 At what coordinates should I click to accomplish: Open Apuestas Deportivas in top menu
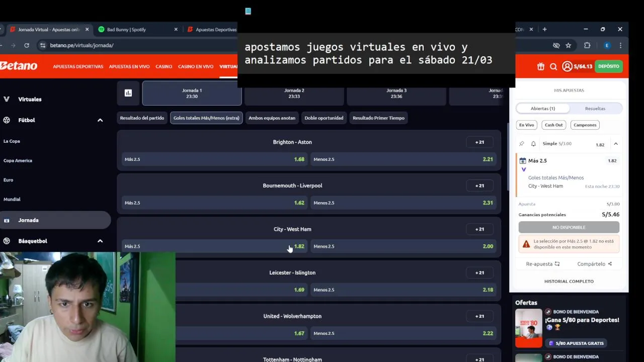point(78,66)
